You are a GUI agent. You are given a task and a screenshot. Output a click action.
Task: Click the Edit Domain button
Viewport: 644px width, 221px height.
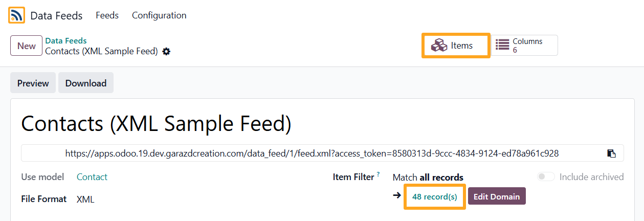[496, 196]
